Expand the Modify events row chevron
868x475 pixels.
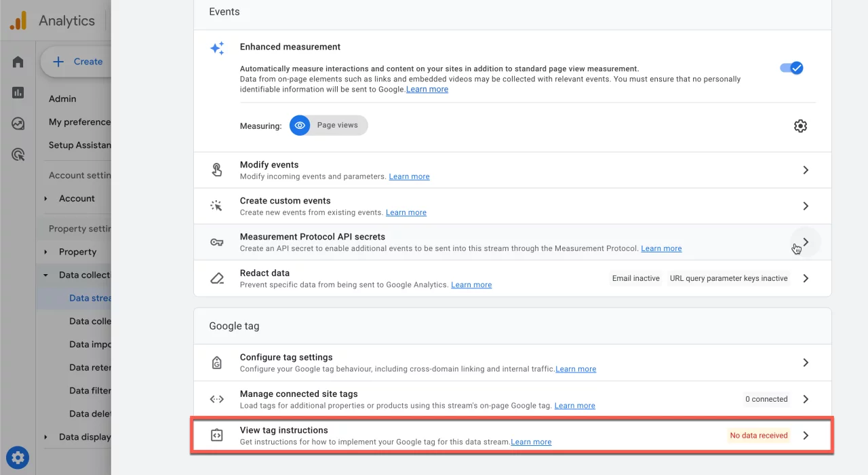(806, 170)
